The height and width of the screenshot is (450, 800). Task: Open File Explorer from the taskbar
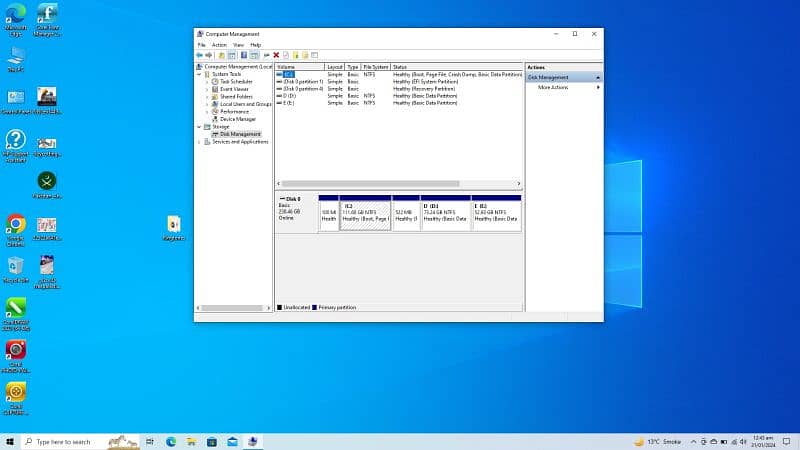click(191, 441)
